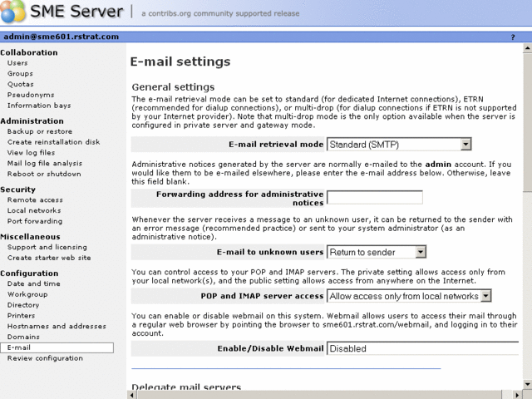This screenshot has height=399, width=532.
Task: Click the Miscellaneous section heading
Action: 30,237
